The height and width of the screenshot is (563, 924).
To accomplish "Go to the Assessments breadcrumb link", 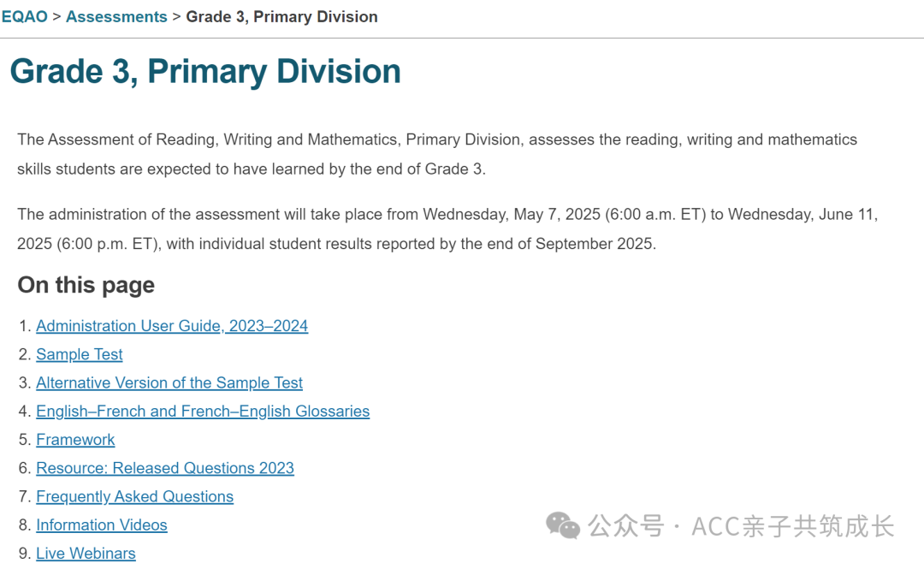I will pos(116,16).
